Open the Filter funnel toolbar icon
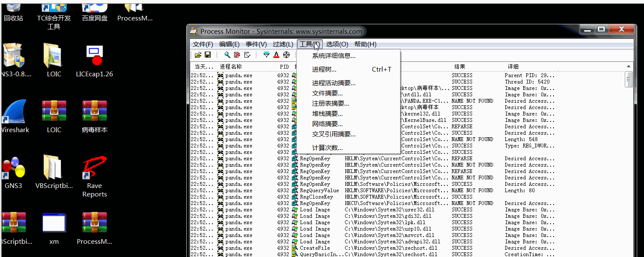 (267, 55)
